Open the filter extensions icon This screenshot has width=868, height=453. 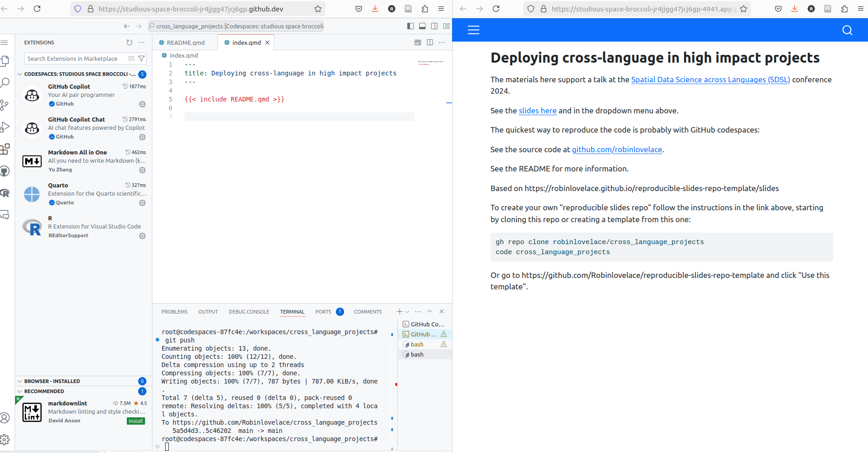point(141,59)
